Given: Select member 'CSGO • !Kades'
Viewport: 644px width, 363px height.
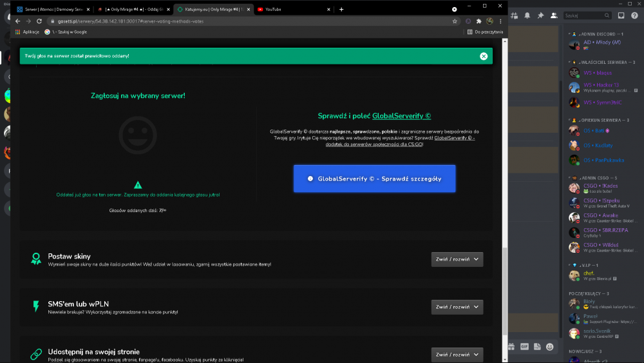Looking at the screenshot, I should [x=603, y=188].
